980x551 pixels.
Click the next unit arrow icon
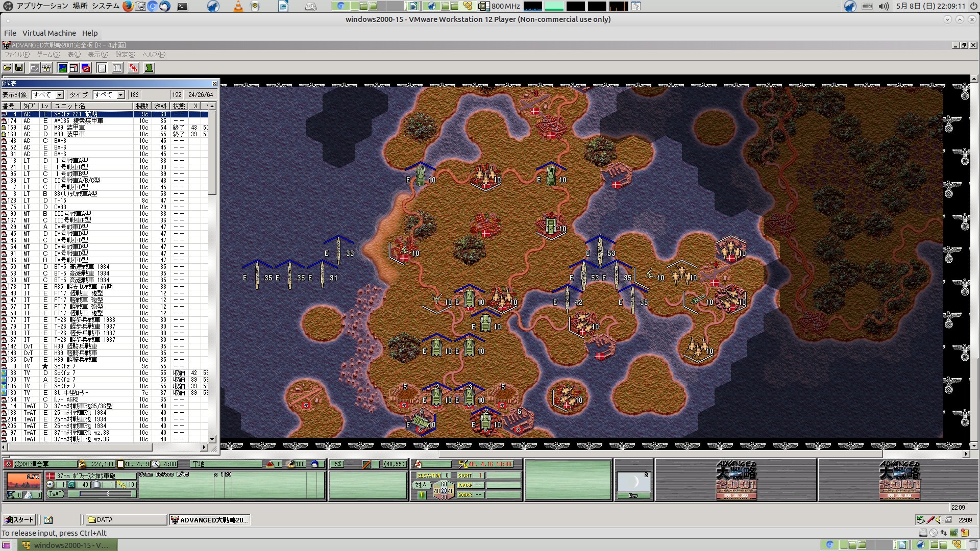click(x=34, y=68)
